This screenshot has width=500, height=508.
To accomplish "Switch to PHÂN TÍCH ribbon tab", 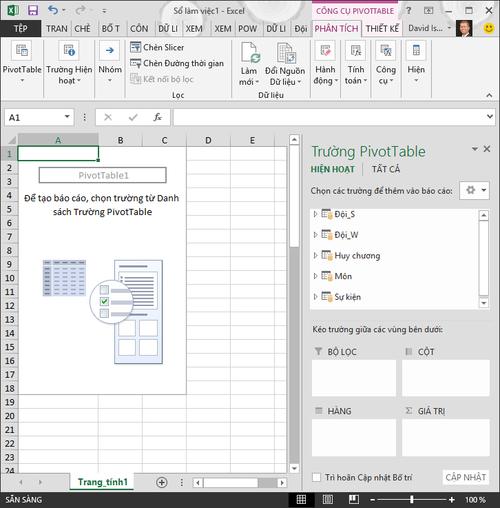I will [x=336, y=29].
